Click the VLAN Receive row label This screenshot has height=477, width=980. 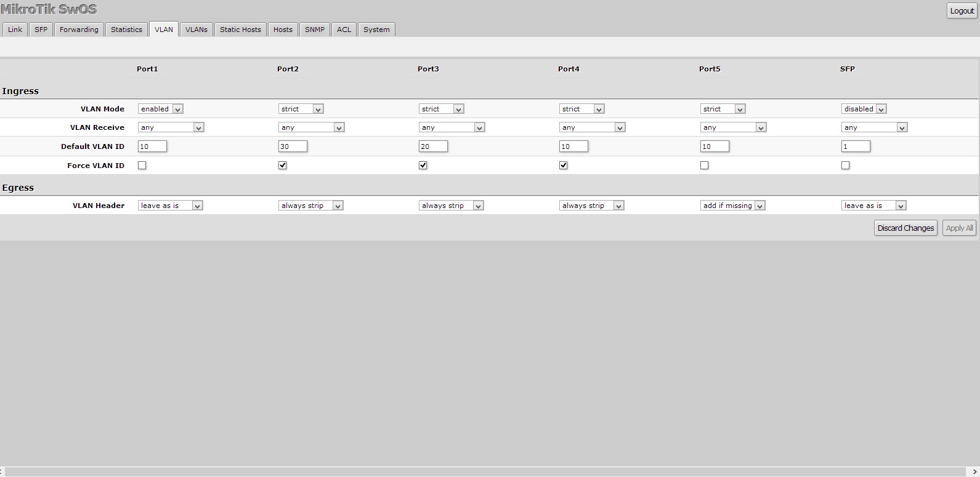[97, 127]
